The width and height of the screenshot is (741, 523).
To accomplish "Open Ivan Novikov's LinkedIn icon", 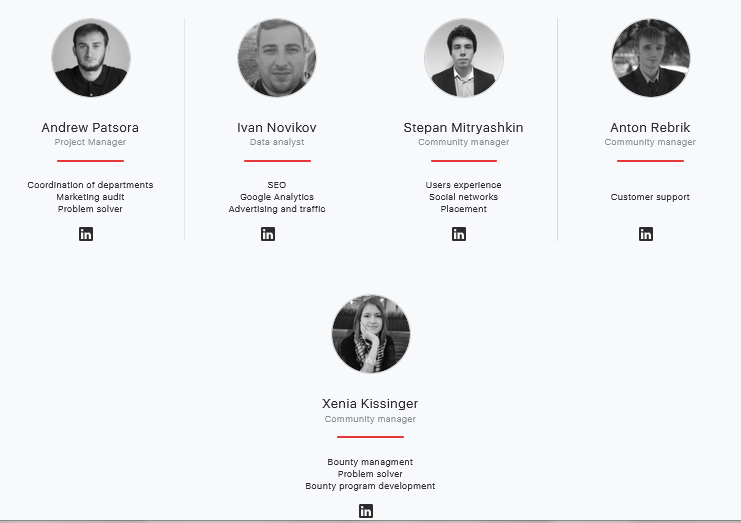I will pyautogui.click(x=268, y=234).
